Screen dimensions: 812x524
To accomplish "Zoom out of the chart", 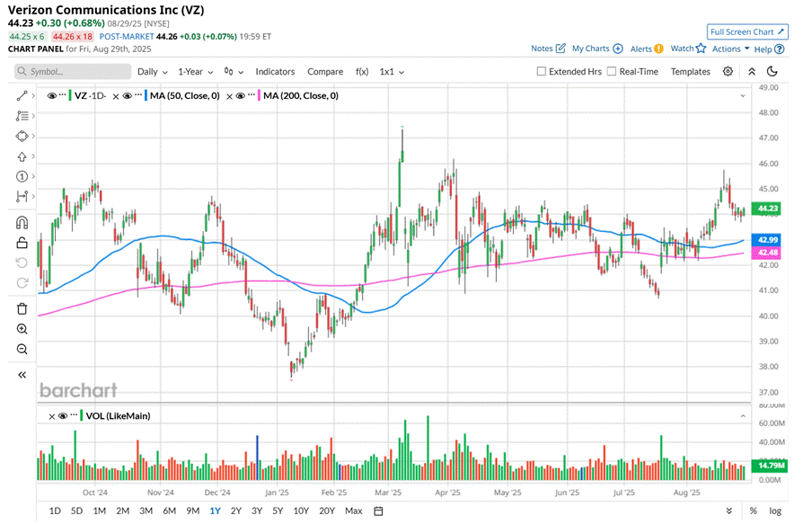I will (22, 350).
